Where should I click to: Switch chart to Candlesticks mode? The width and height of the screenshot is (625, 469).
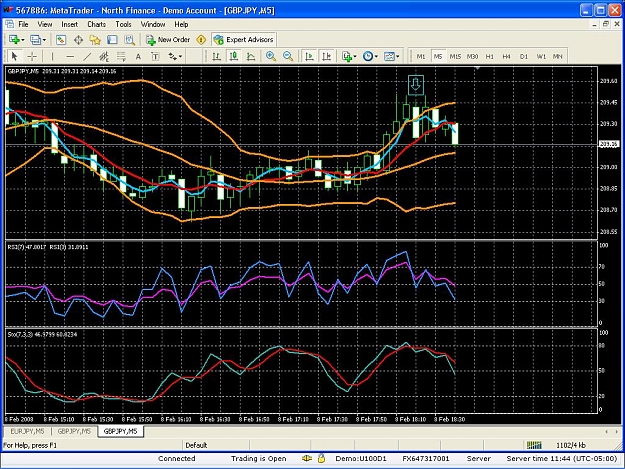[x=234, y=56]
